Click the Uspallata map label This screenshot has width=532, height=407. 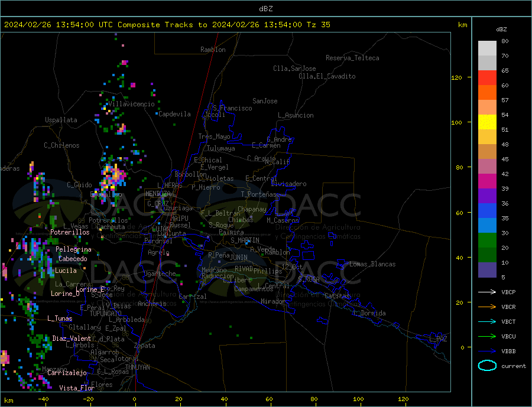pyautogui.click(x=61, y=120)
